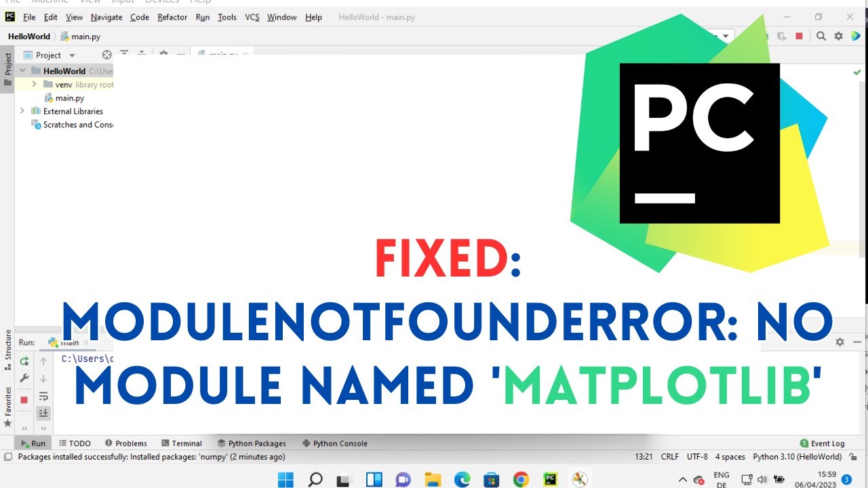The image size is (868, 488).
Task: Open the Code menu
Action: pos(140,17)
